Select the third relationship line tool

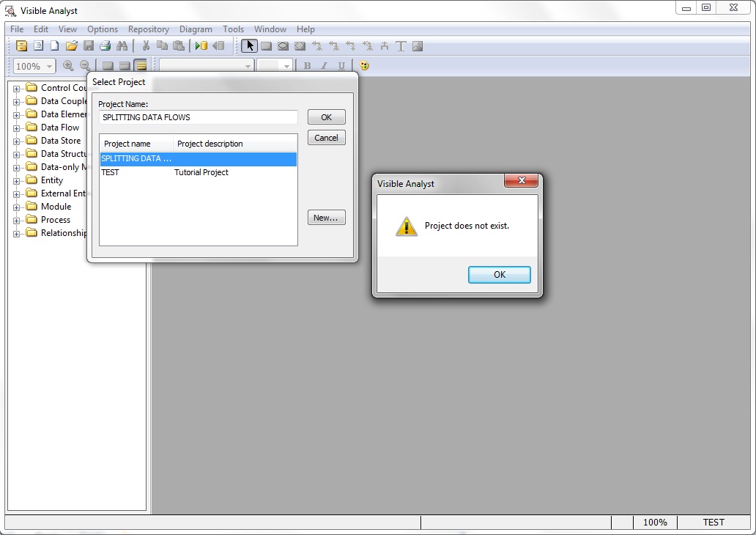350,46
